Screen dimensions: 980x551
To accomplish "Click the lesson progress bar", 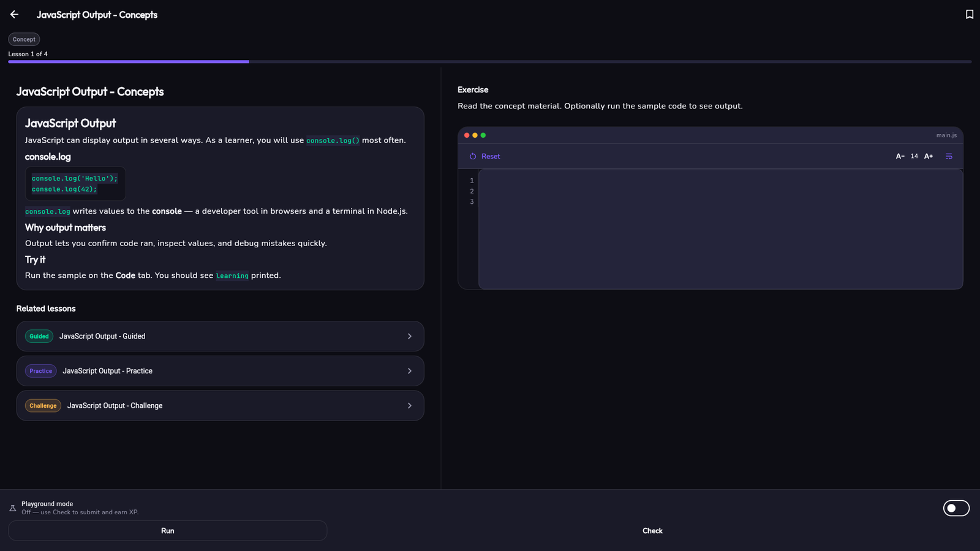I will pos(489,62).
